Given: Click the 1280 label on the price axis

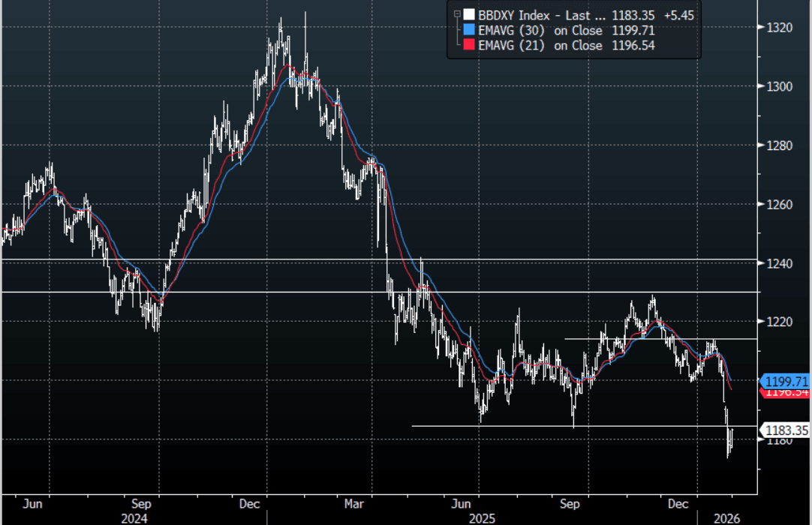Looking at the screenshot, I should (x=781, y=145).
